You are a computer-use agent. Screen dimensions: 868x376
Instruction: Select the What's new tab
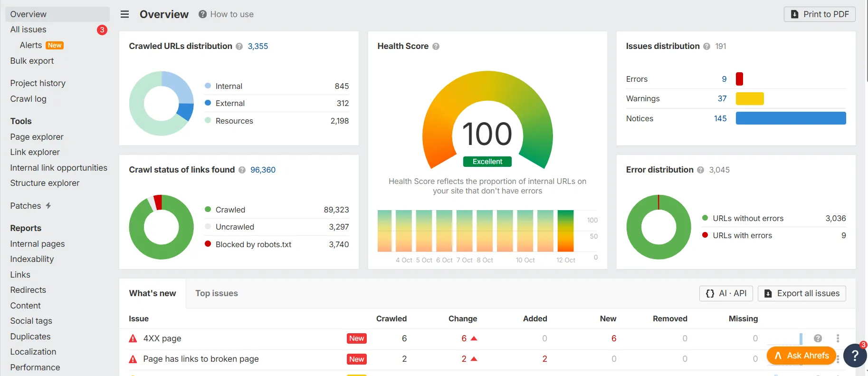click(153, 293)
